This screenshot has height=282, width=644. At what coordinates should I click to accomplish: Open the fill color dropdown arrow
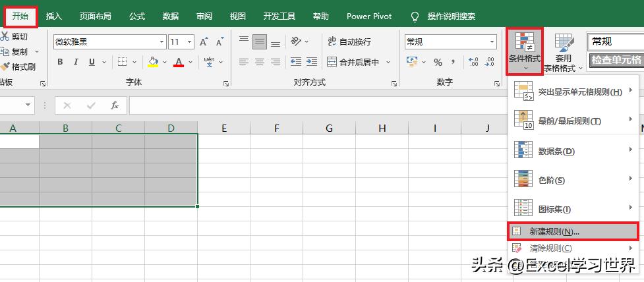tap(165, 62)
